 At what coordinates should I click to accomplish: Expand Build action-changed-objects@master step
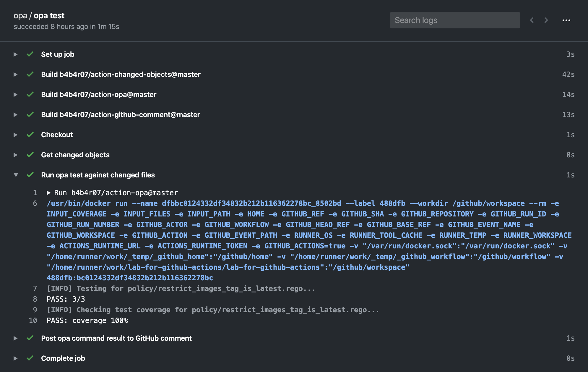click(15, 75)
